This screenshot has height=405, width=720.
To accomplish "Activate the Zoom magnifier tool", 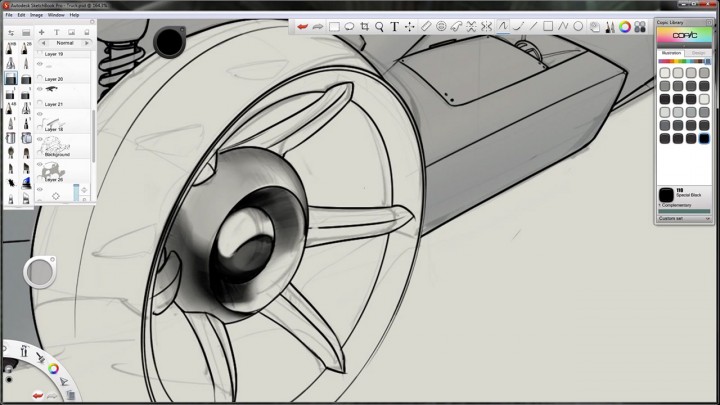I will [379, 27].
